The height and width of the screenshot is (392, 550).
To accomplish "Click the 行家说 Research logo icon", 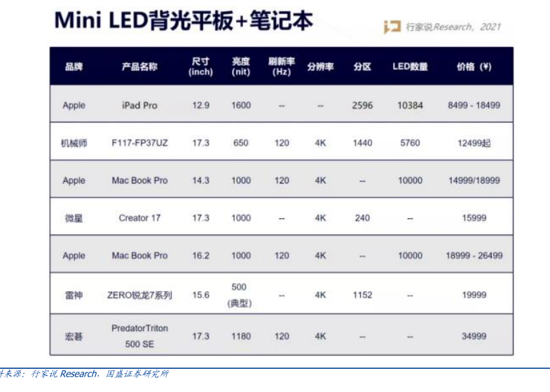I will [x=391, y=27].
